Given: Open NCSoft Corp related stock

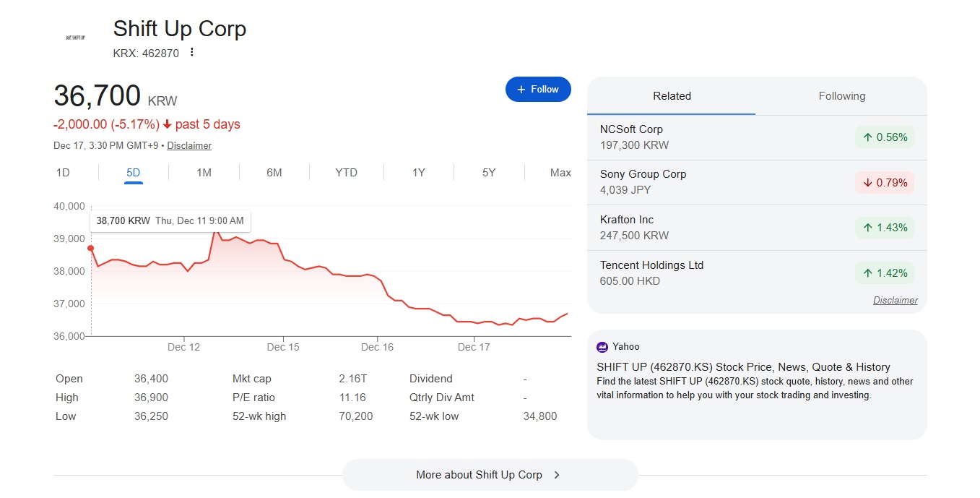Looking at the screenshot, I should click(757, 137).
